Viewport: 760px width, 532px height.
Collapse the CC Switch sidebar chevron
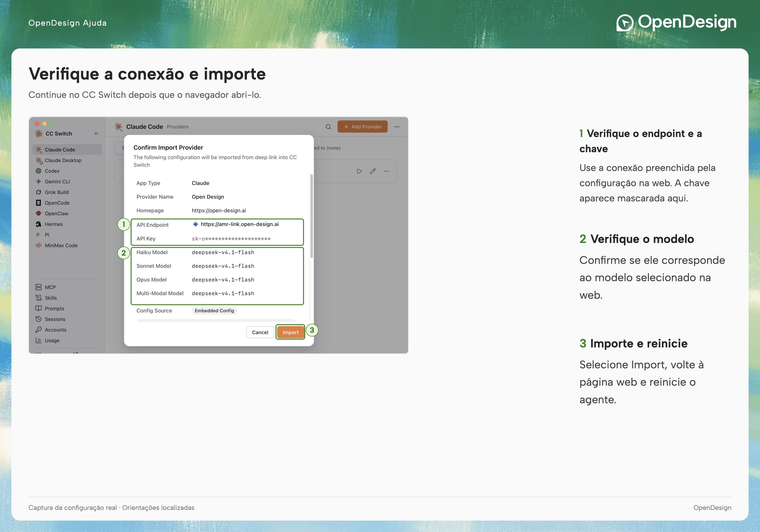coord(96,133)
